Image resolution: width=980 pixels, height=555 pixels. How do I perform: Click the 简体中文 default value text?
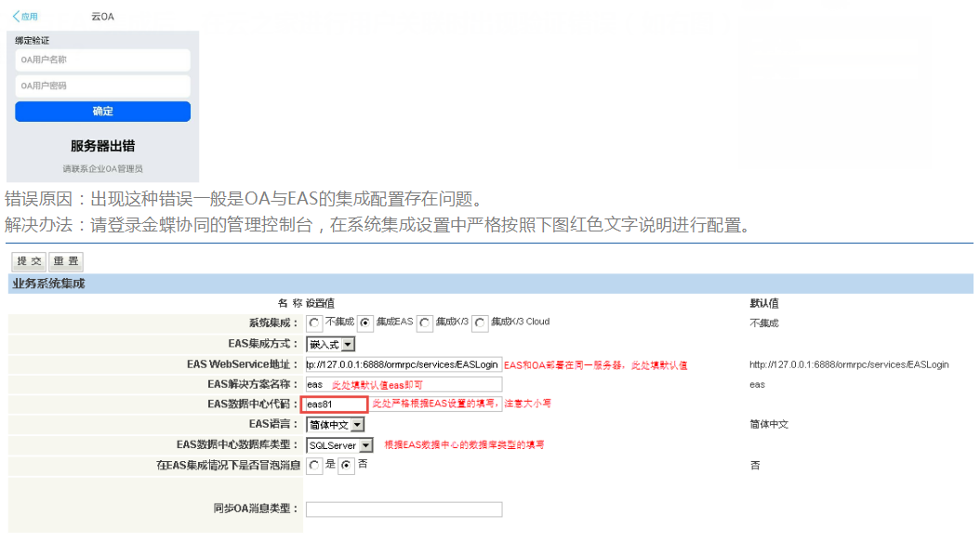pos(769,425)
